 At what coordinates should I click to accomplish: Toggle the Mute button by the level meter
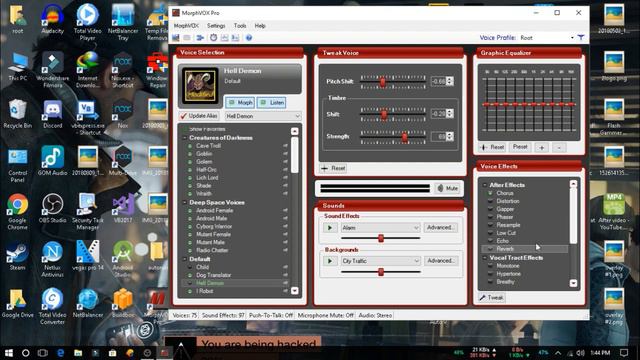point(448,188)
